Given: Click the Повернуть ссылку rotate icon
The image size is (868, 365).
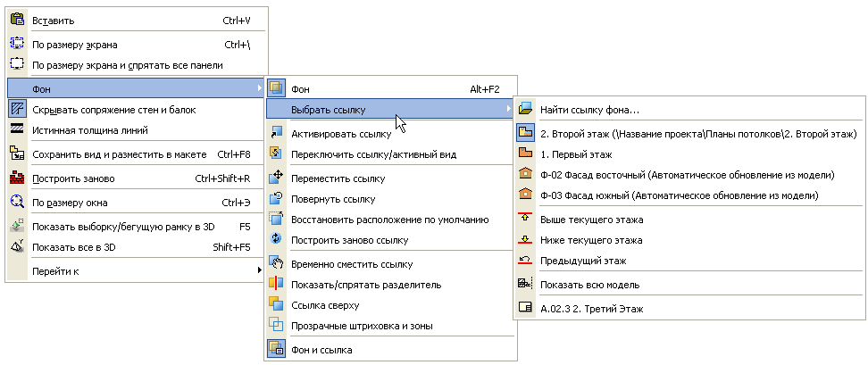Looking at the screenshot, I should 276,198.
